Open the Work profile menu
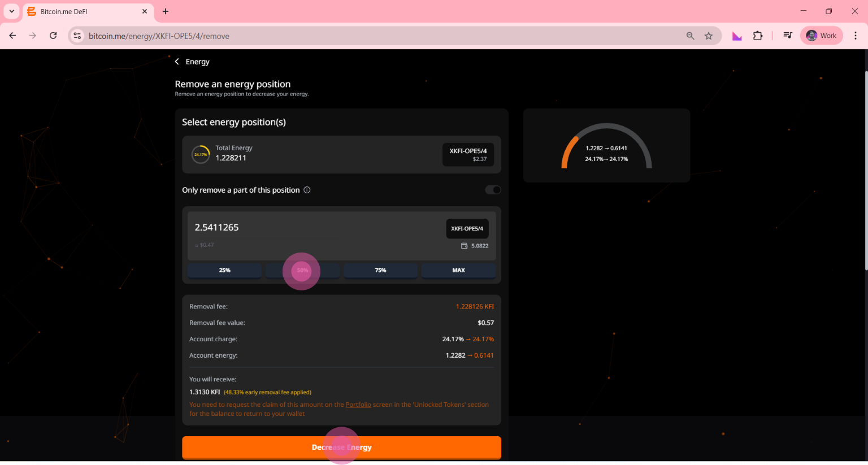The height and width of the screenshot is (465, 868). pos(822,36)
